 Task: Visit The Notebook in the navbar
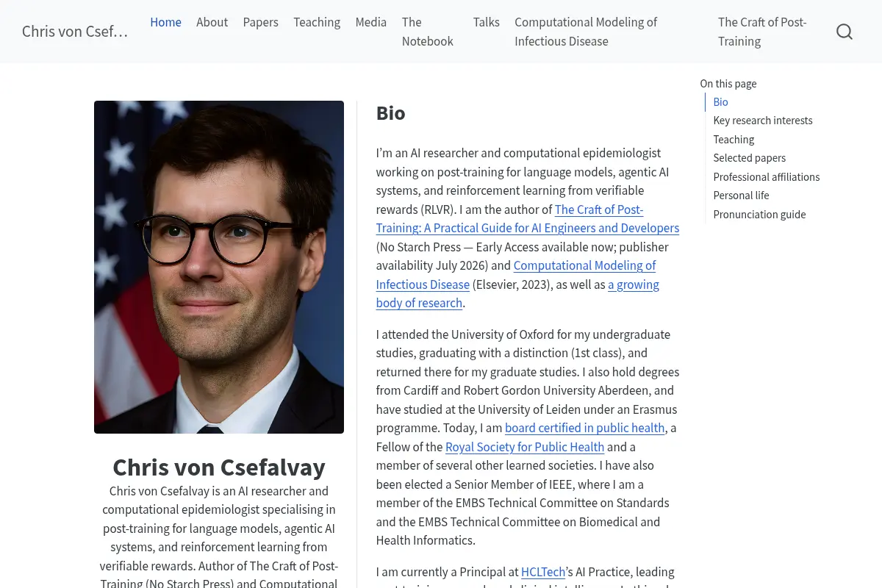point(428,32)
